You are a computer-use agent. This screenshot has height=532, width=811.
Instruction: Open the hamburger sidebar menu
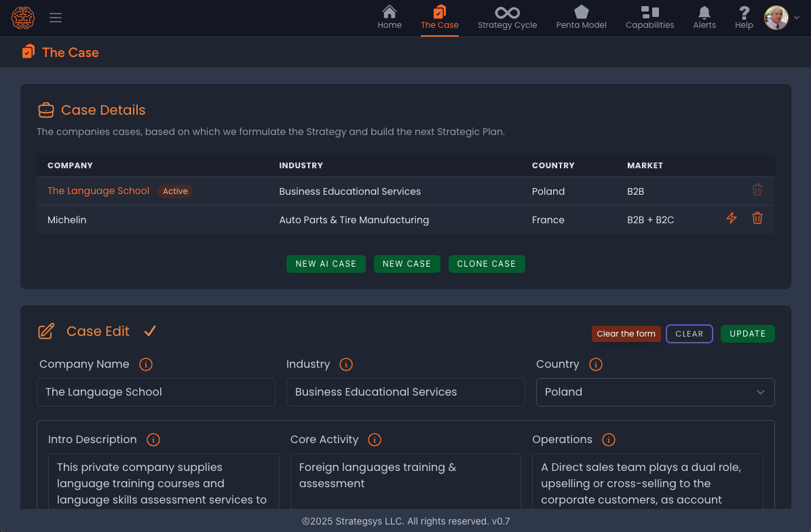(x=56, y=18)
